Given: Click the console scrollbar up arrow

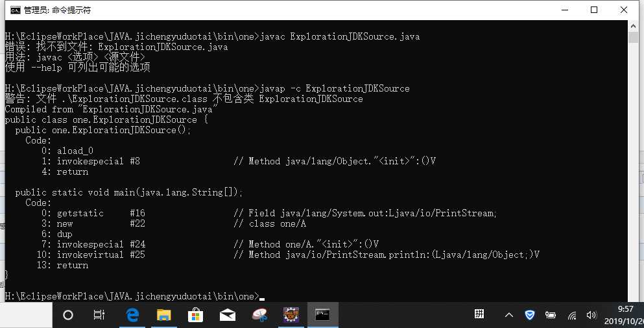Looking at the screenshot, I should click(633, 26).
